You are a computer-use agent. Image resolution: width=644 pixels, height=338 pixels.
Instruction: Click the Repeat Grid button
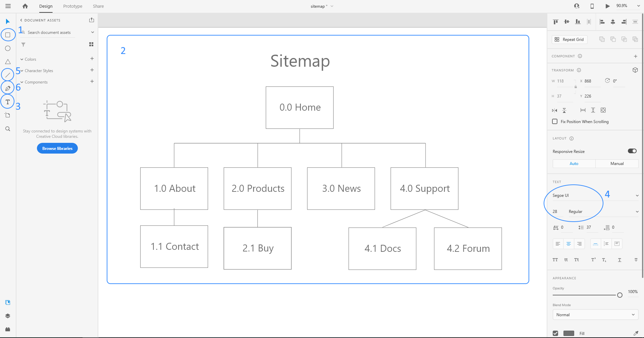click(569, 40)
